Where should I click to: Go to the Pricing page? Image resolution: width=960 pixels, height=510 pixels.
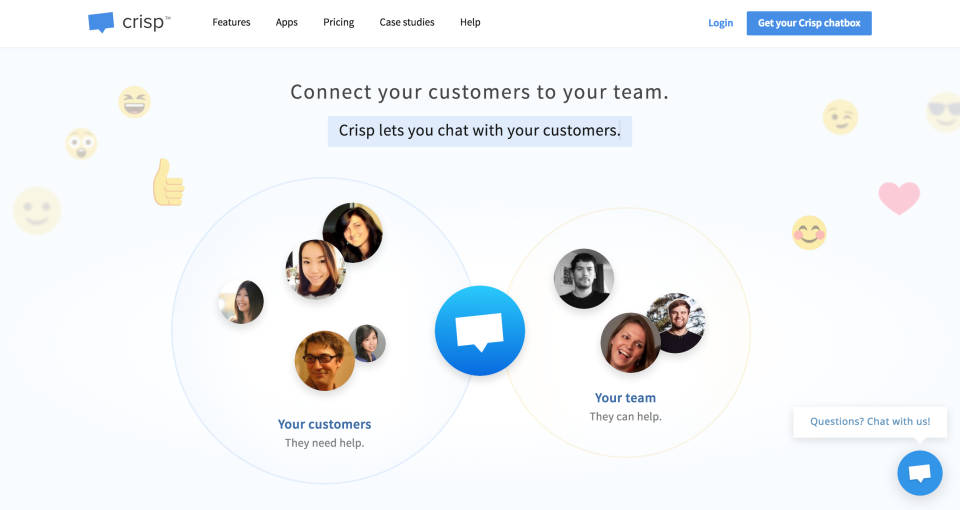coord(339,22)
